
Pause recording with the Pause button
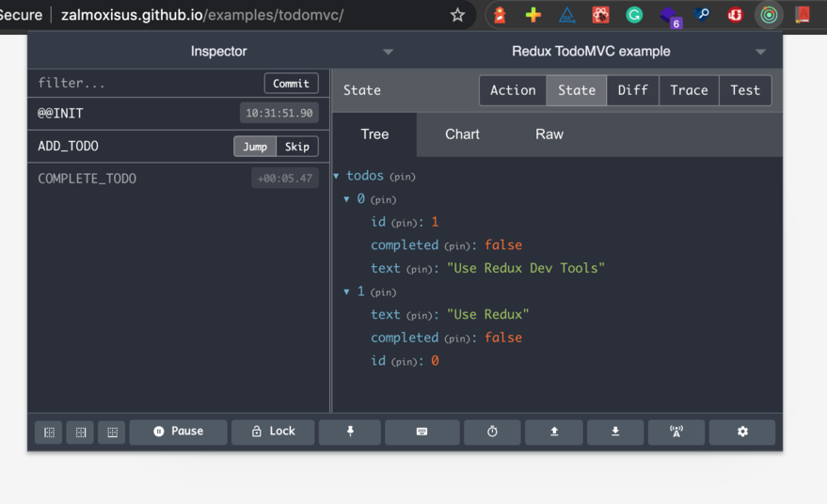[178, 432]
